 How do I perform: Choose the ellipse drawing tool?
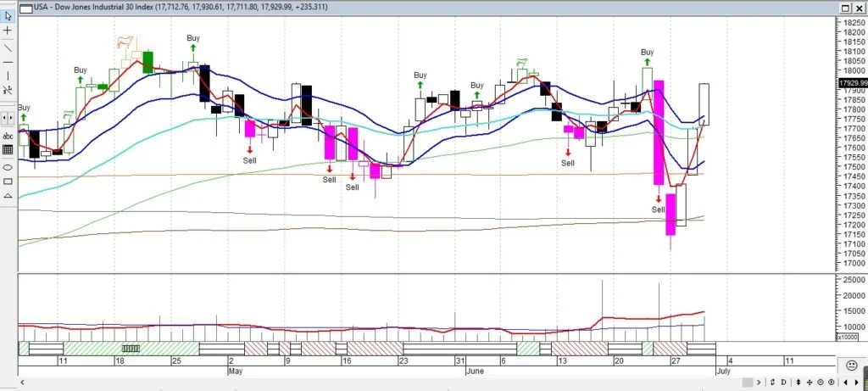(8, 167)
